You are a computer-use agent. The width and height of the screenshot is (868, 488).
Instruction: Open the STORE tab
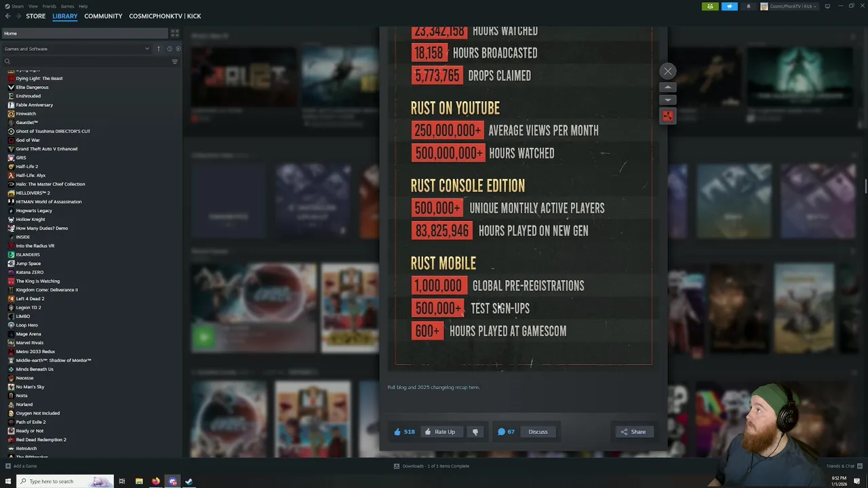(x=36, y=16)
